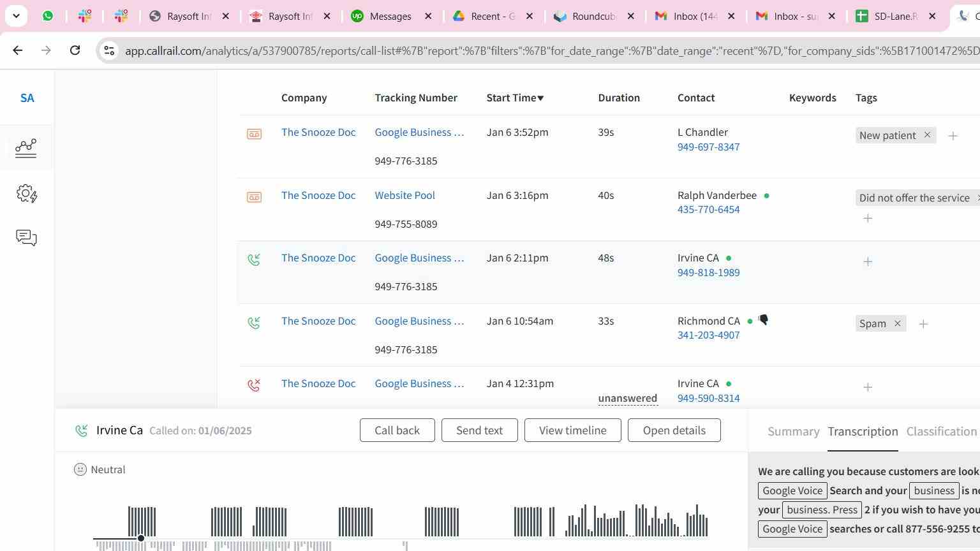
Task: Click the business keyword in transcription
Action: [x=934, y=490]
